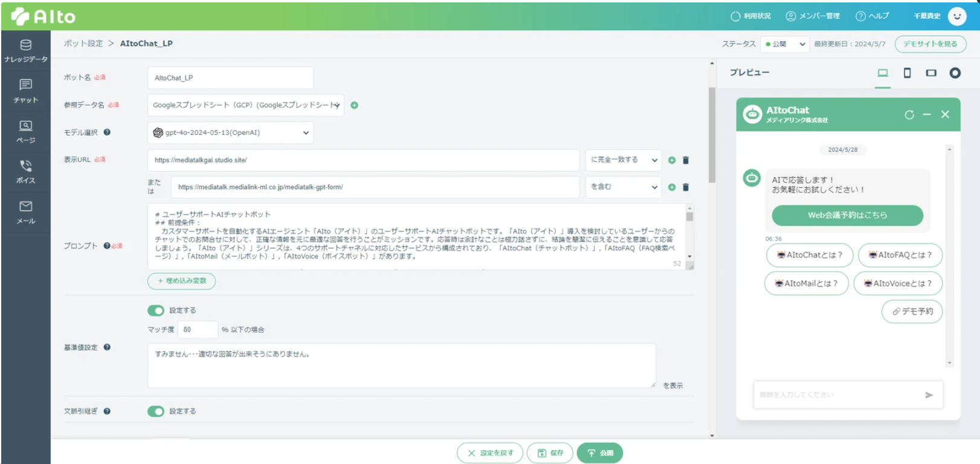Viewport: 980px width, 464px height.
Task: Click the 埋め込み変数 button
Action: [181, 281]
